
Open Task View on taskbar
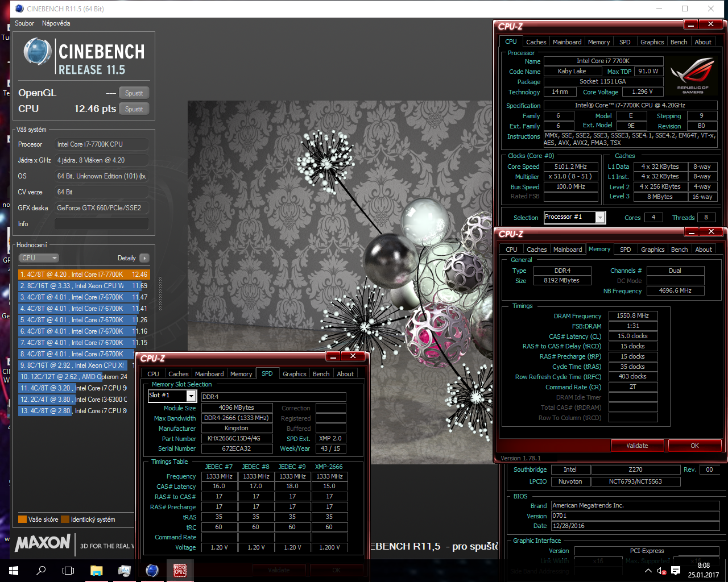coord(68,570)
